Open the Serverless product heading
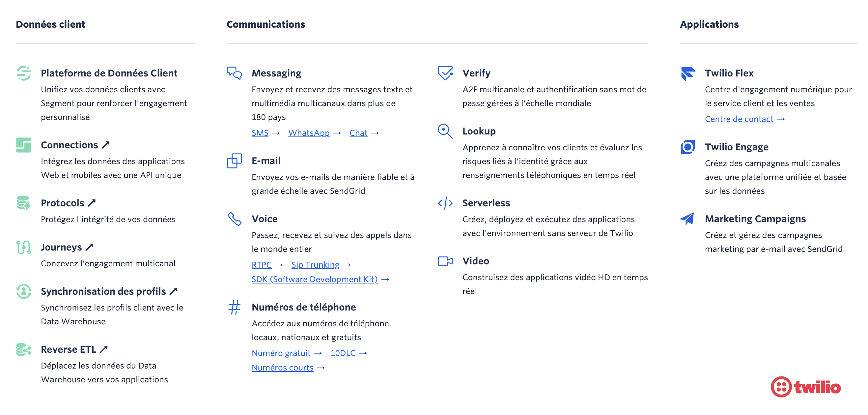 click(x=486, y=203)
